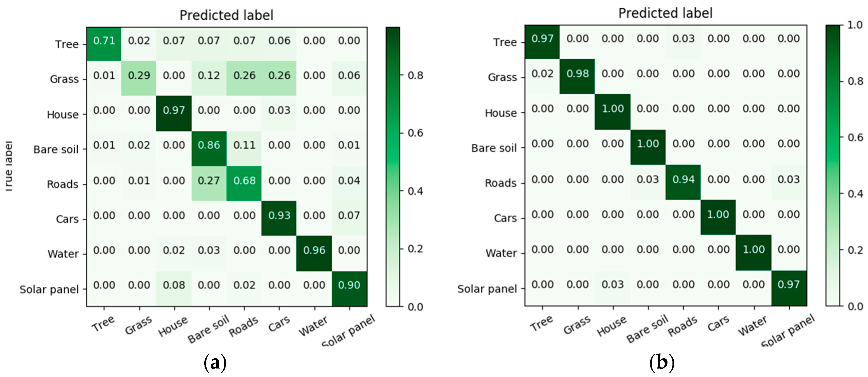Click the 0.86 Bare soil cell in matrix (a)

click(x=209, y=145)
